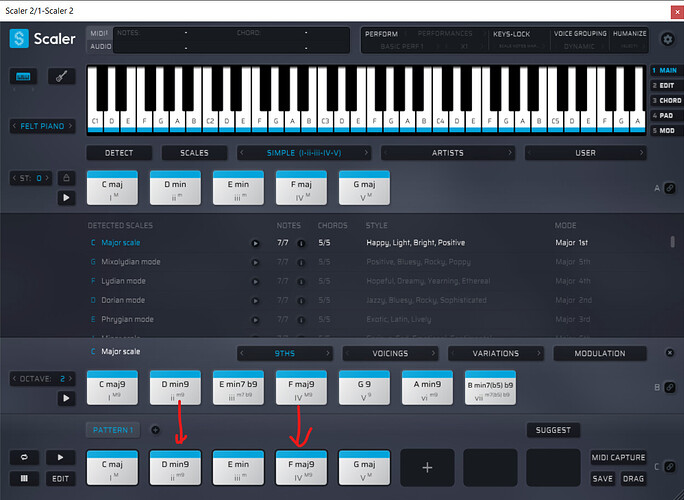Viewport: 684px width, 500px height.
Task: Select the C maj9 chord pad
Action: pyautogui.click(x=112, y=388)
